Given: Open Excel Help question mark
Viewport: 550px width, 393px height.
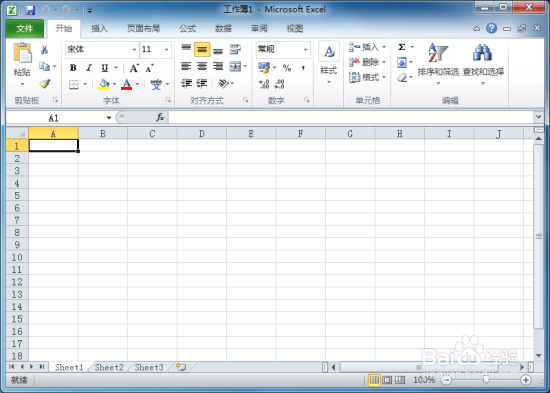Looking at the screenshot, I should point(491,28).
